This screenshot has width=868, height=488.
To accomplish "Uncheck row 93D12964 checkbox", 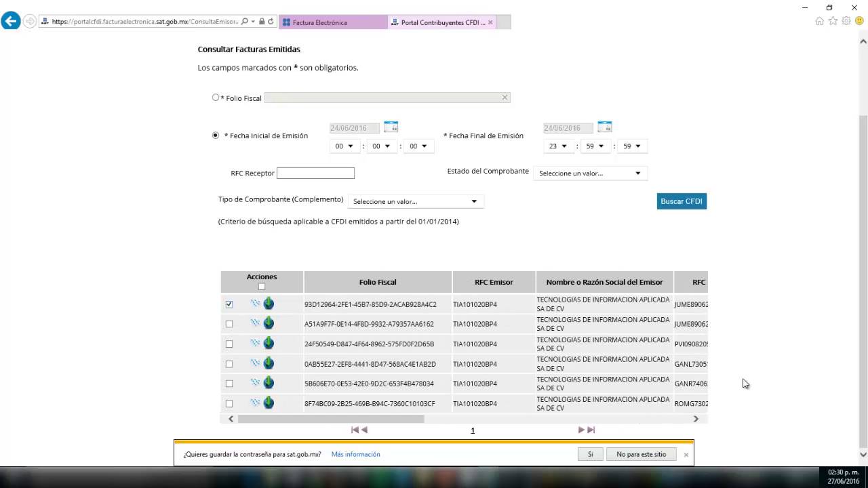I will click(x=229, y=304).
